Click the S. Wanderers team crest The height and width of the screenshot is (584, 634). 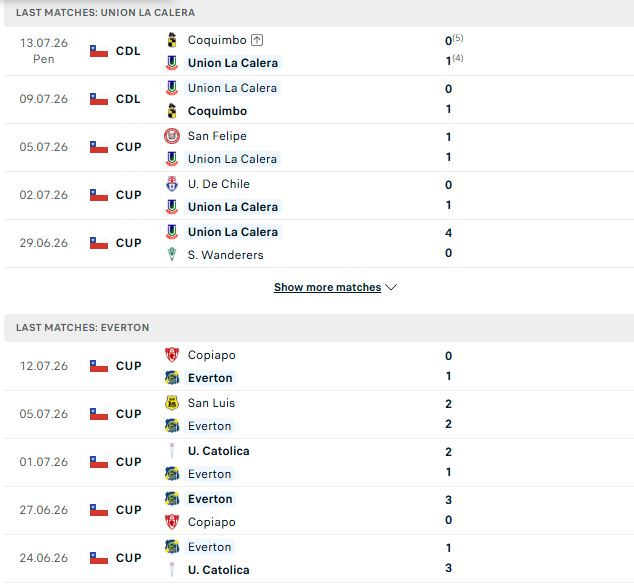coord(172,255)
